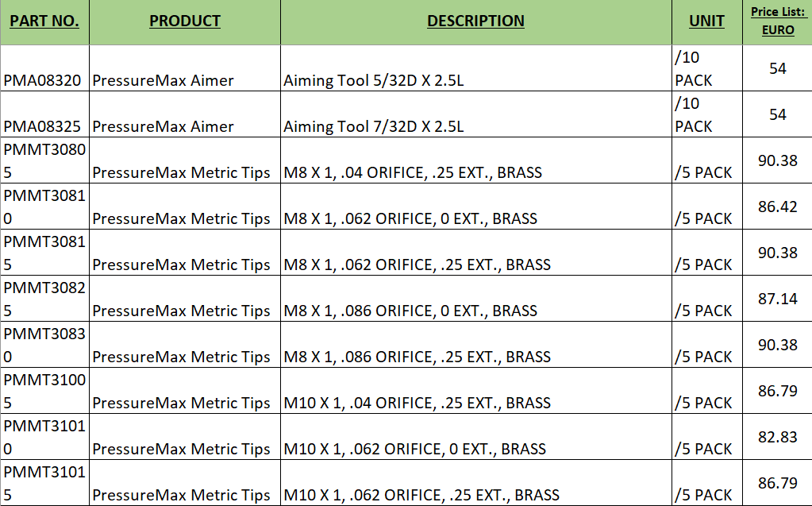
Task: Select M8 X 1, .04 ORIFICE description
Action: (476, 160)
